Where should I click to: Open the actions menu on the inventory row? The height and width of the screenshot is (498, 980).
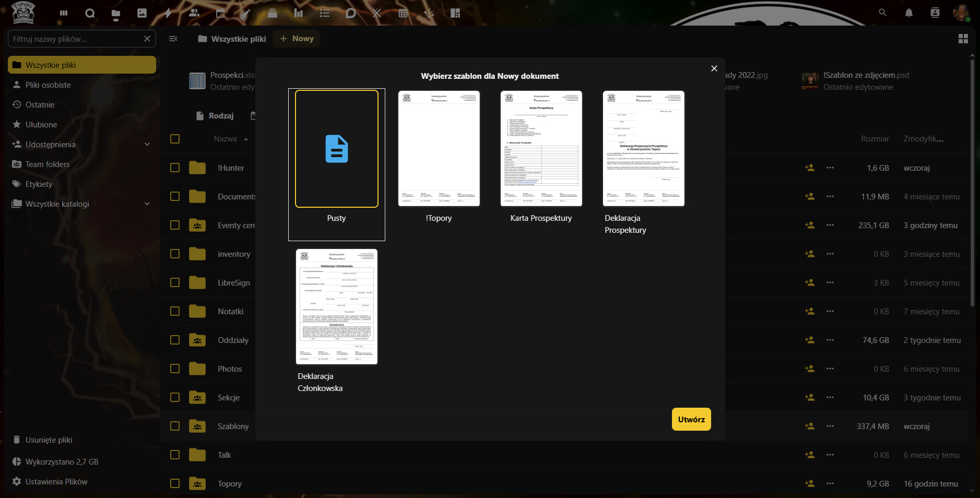(x=830, y=254)
